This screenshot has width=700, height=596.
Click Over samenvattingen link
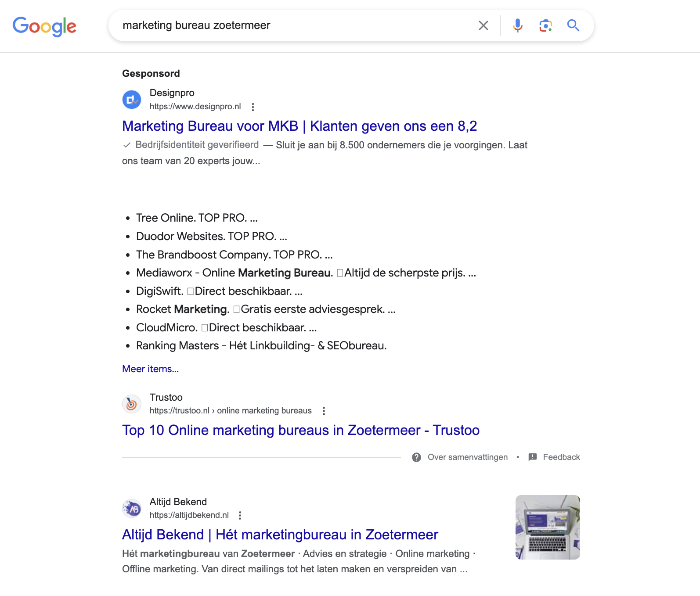[x=467, y=457]
